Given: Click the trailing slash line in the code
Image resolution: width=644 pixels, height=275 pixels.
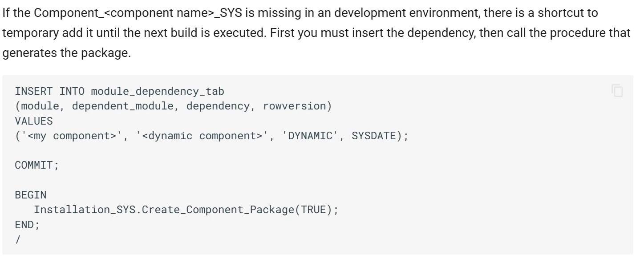Looking at the screenshot, I should pos(18,240).
